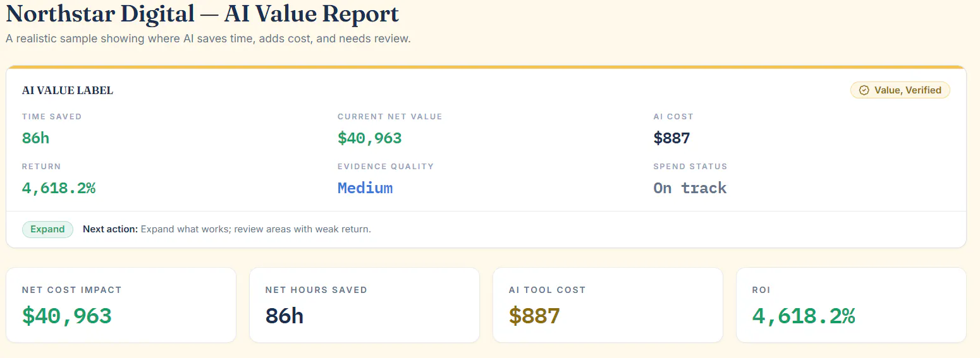Click the Value, Verified badge
The image size is (980, 358).
tap(900, 90)
